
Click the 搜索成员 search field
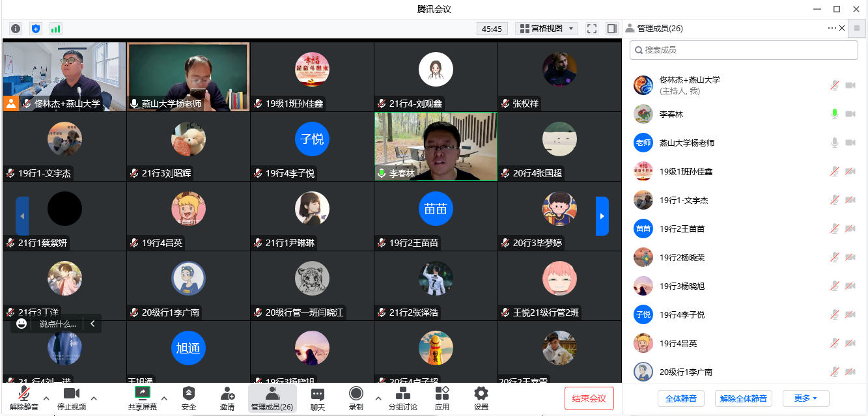[744, 50]
